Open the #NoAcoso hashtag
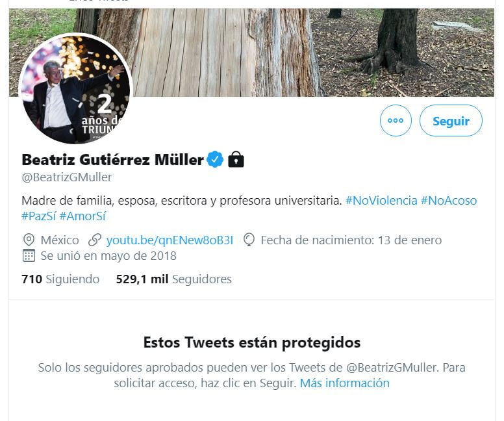The width and height of the screenshot is (504, 421). click(449, 200)
